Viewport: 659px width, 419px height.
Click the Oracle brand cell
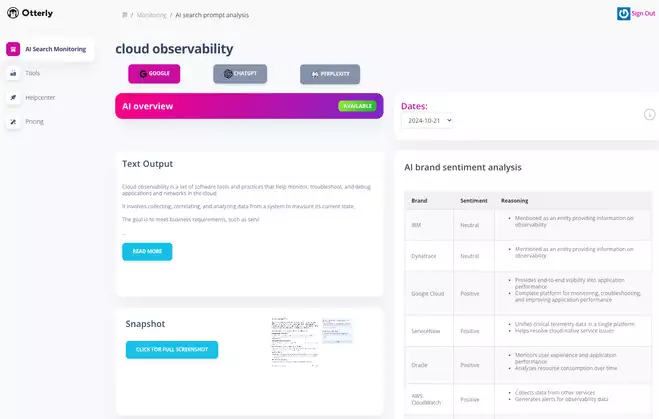tap(429, 365)
